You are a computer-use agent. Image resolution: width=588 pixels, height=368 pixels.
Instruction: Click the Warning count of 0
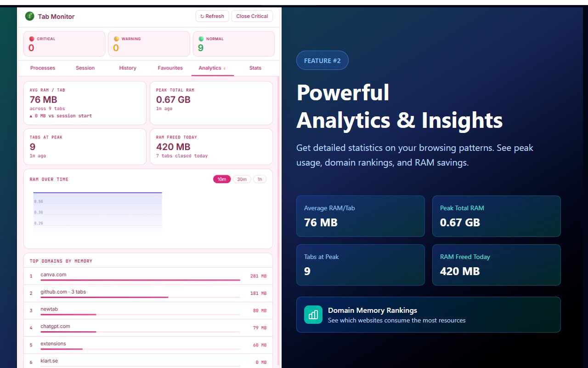click(116, 48)
